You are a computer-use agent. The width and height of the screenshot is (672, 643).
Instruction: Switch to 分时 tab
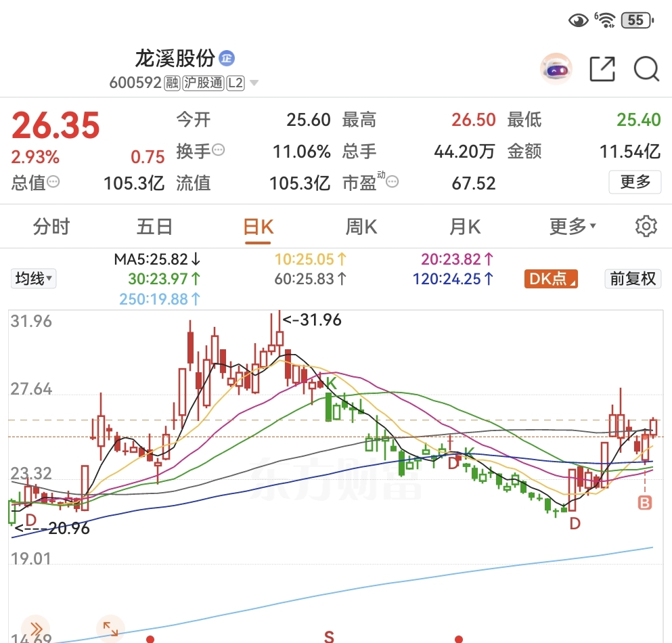51,226
